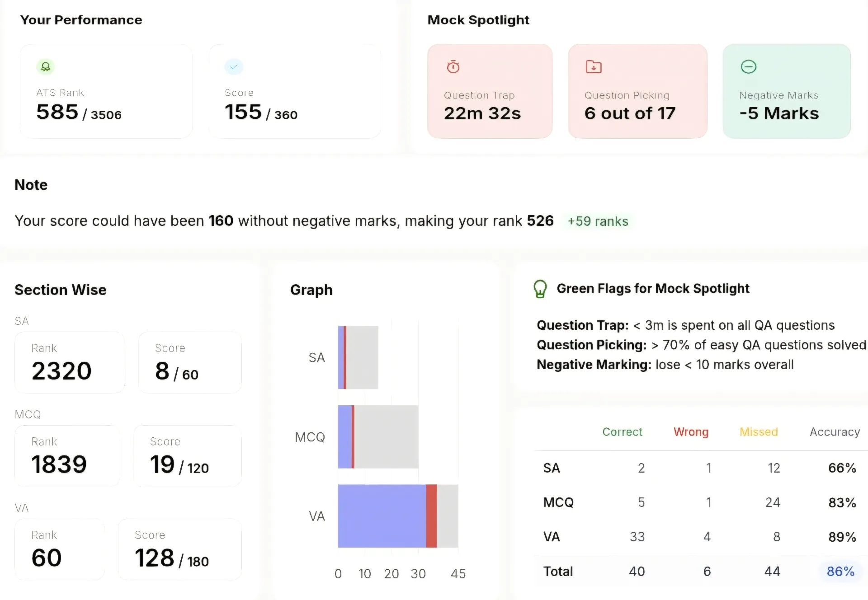Click the MCQ accuracy value 83%
Screen dimensions: 868x600
click(842, 502)
